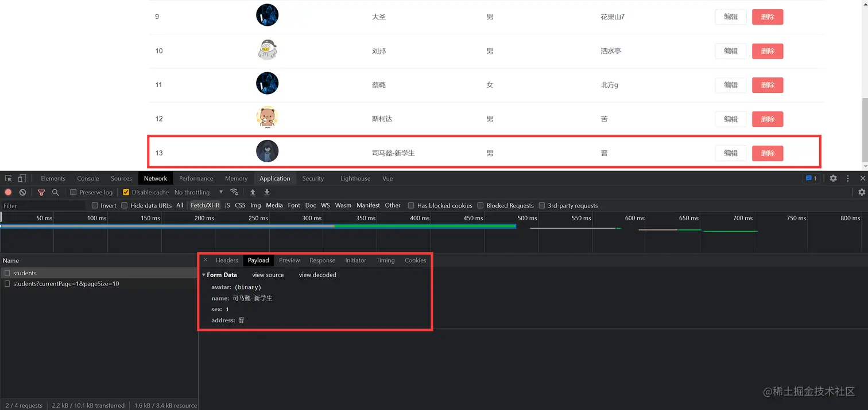This screenshot has width=868, height=410.
Task: Open DevTools more options kebab menu
Action: [x=847, y=178]
